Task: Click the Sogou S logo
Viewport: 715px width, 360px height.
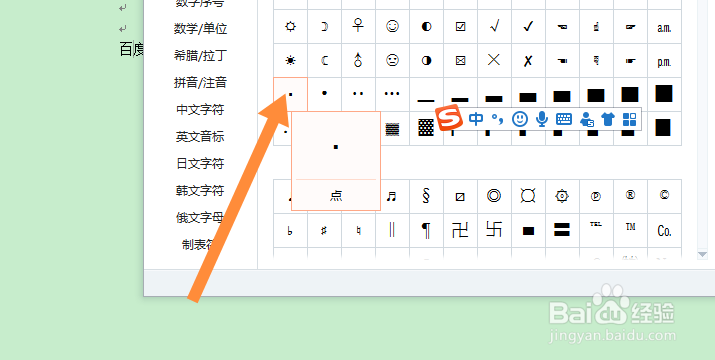Action: [450, 118]
